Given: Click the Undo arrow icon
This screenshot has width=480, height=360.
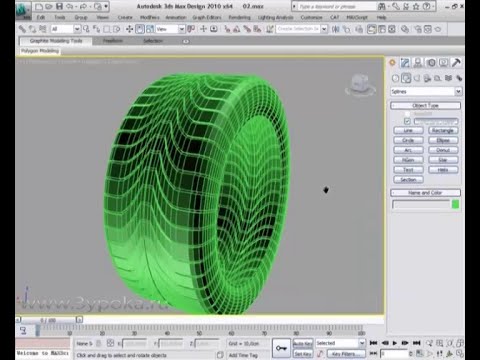Looking at the screenshot, I should click(70, 6).
